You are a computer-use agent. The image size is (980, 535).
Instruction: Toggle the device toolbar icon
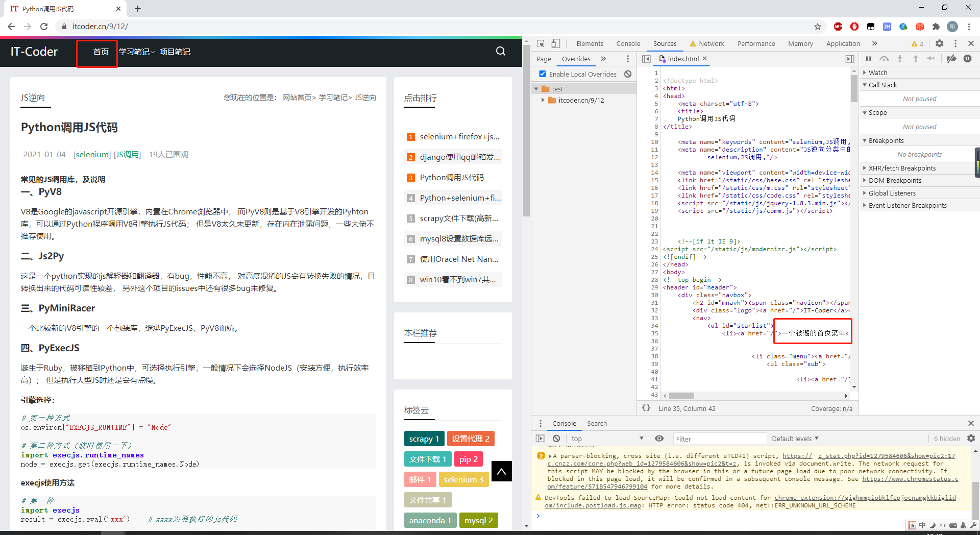pos(556,44)
